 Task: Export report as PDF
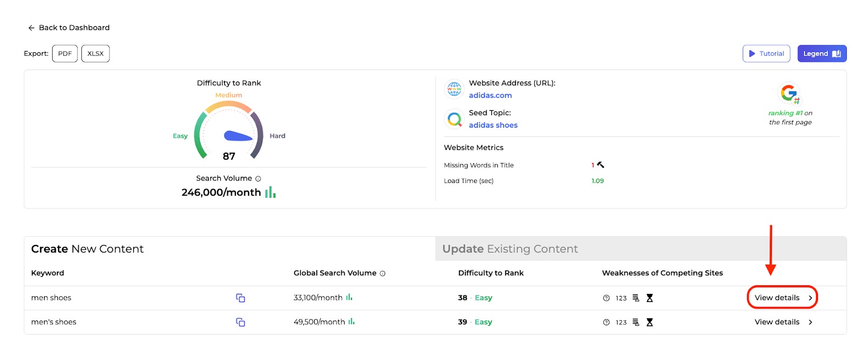click(65, 54)
